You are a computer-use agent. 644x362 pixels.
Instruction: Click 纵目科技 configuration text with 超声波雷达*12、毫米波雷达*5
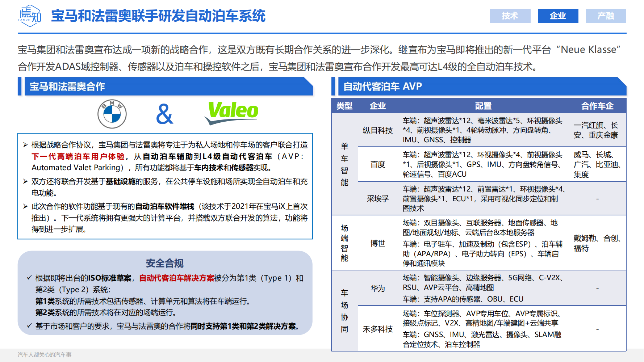[482, 130]
